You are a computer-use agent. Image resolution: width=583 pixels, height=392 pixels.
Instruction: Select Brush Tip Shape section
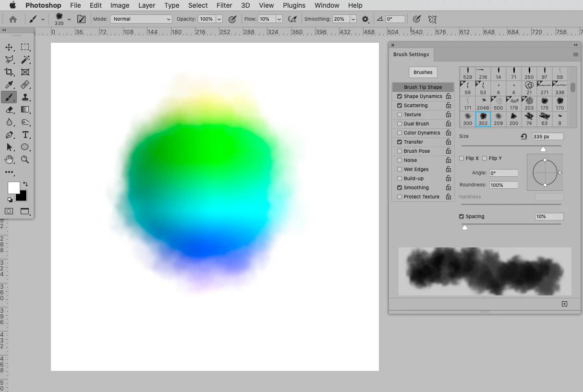pyautogui.click(x=423, y=87)
